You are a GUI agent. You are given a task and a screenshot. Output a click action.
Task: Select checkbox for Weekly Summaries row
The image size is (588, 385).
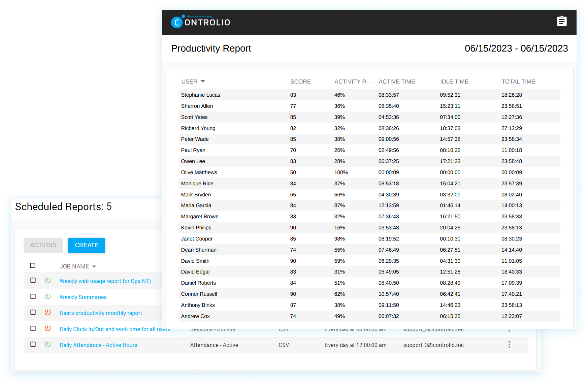click(33, 296)
